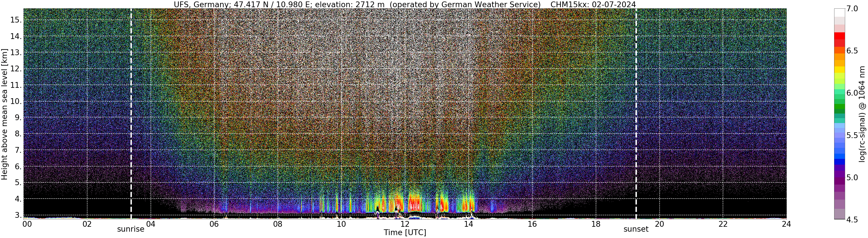868x238 pixels.
Task: Click the 'Height above mean sea level [km]' label
Action: tap(4, 114)
